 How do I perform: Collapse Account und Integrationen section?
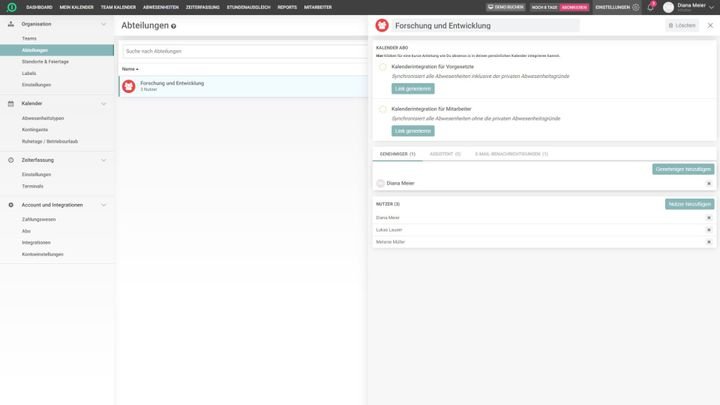103,205
